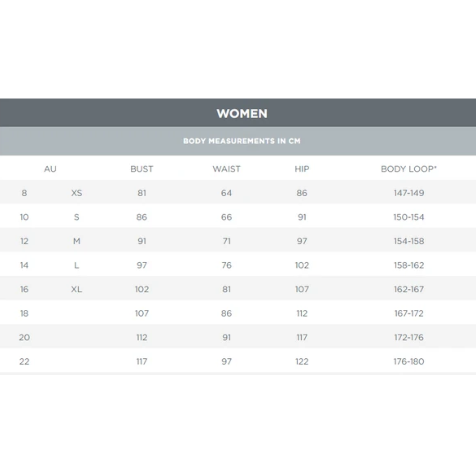Viewport: 476px width, 476px height.
Task: Click hip value 122
Action: 302,361
